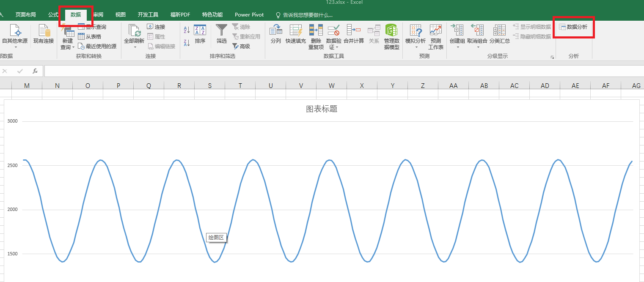Screen dimensions: 644x282
Task: Switch to the 视图 ribbon tab
Action: [x=120, y=14]
